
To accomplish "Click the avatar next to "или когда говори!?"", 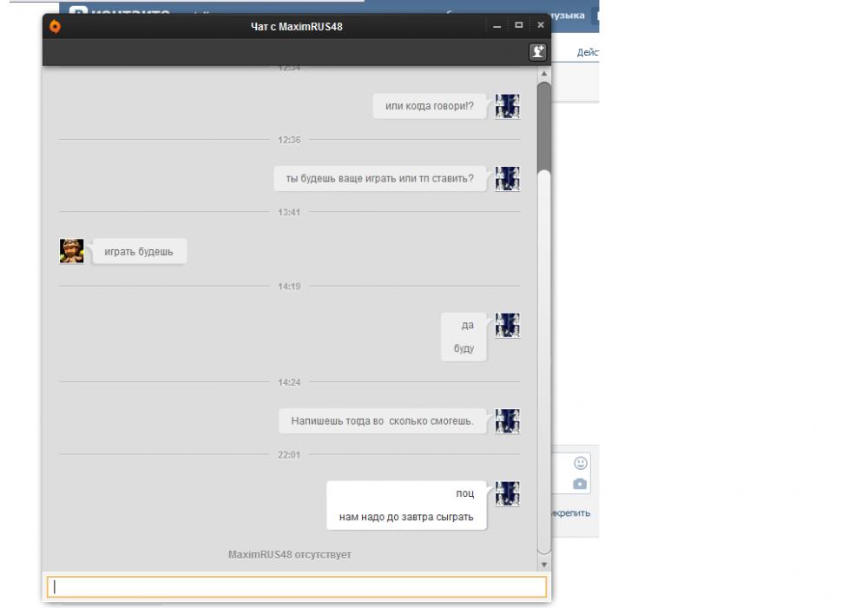I will pos(507,106).
